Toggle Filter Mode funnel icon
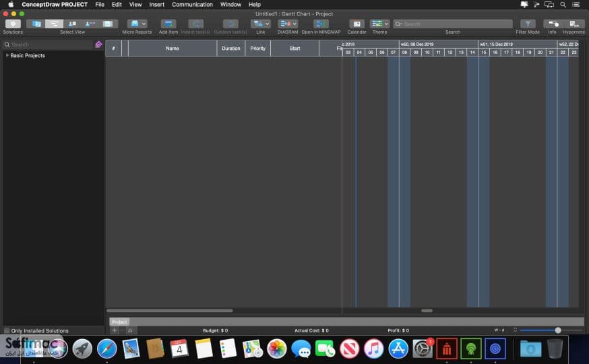Screen dimensions: 589x364 click(x=528, y=24)
